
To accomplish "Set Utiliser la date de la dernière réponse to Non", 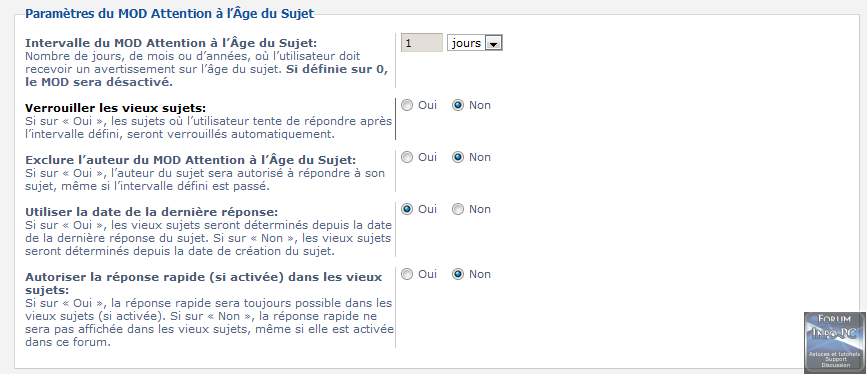I will pos(458,209).
